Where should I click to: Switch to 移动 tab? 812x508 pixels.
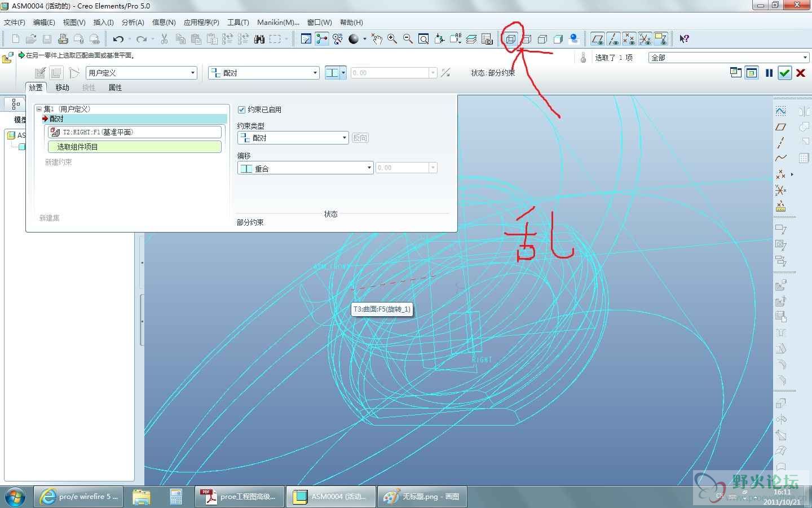tap(62, 87)
